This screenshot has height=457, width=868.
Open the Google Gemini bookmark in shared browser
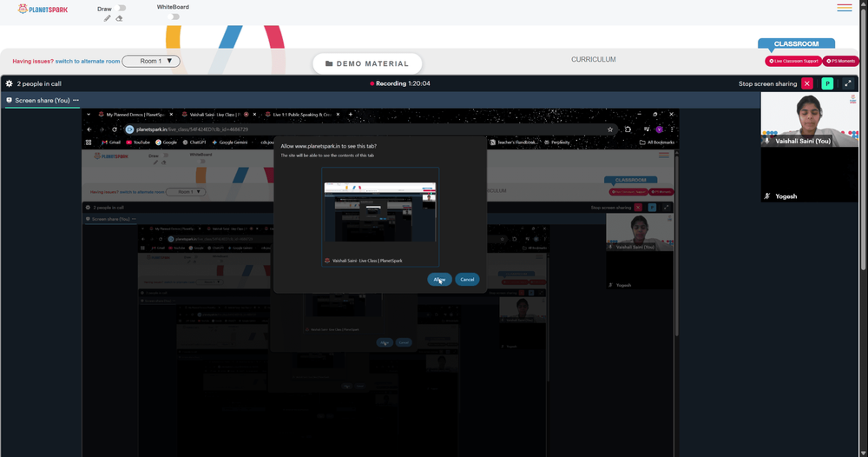click(x=230, y=142)
